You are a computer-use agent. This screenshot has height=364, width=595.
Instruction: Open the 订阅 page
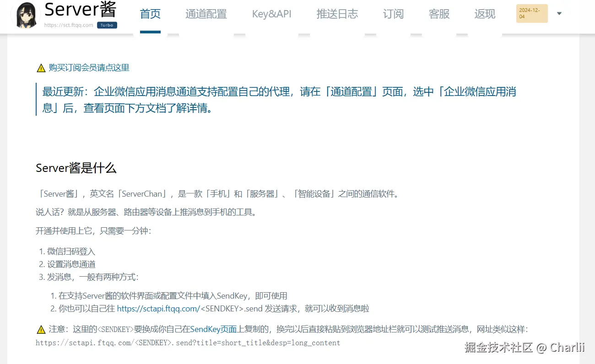tap(393, 14)
